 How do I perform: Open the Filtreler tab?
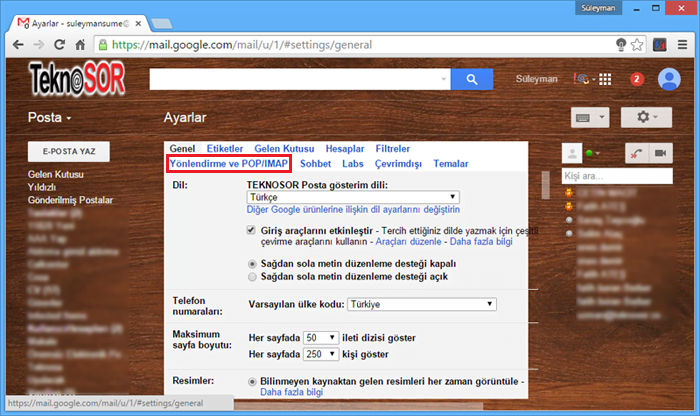coord(392,149)
